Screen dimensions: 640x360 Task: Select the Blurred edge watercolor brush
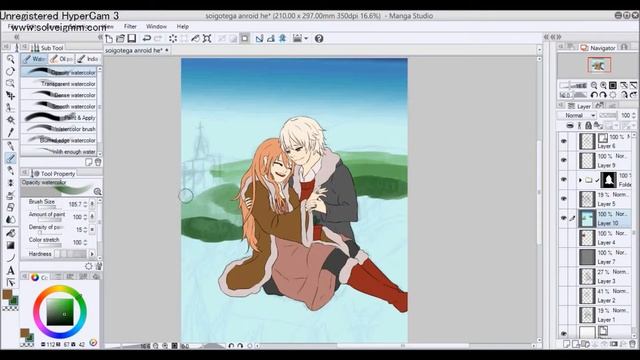pos(58,140)
